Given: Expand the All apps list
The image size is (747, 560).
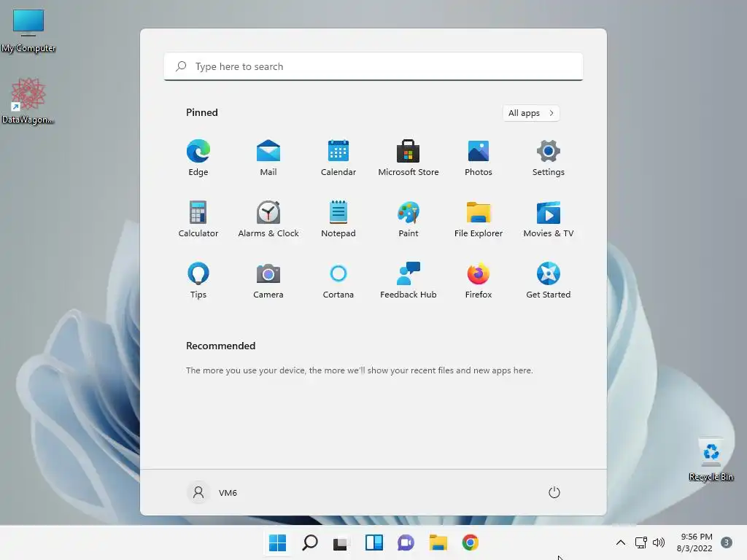Looking at the screenshot, I should (x=531, y=113).
